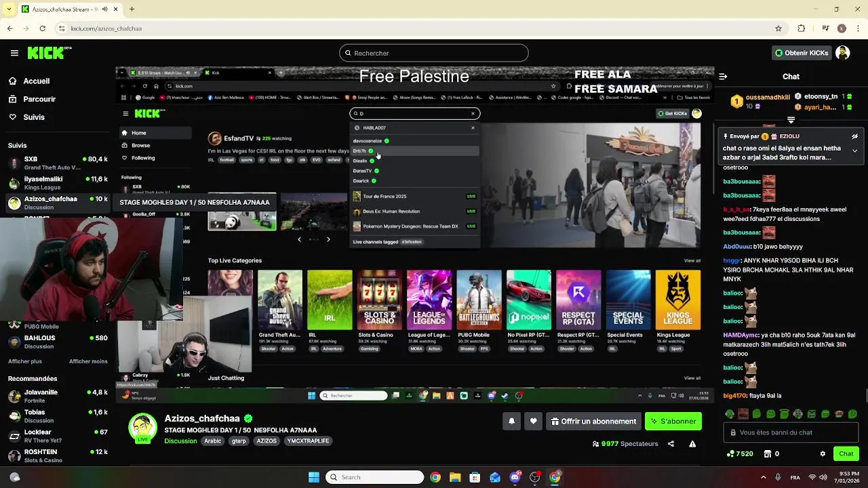The width and height of the screenshot is (868, 488).
Task: Open chat settings gear icon
Action: pos(823,453)
